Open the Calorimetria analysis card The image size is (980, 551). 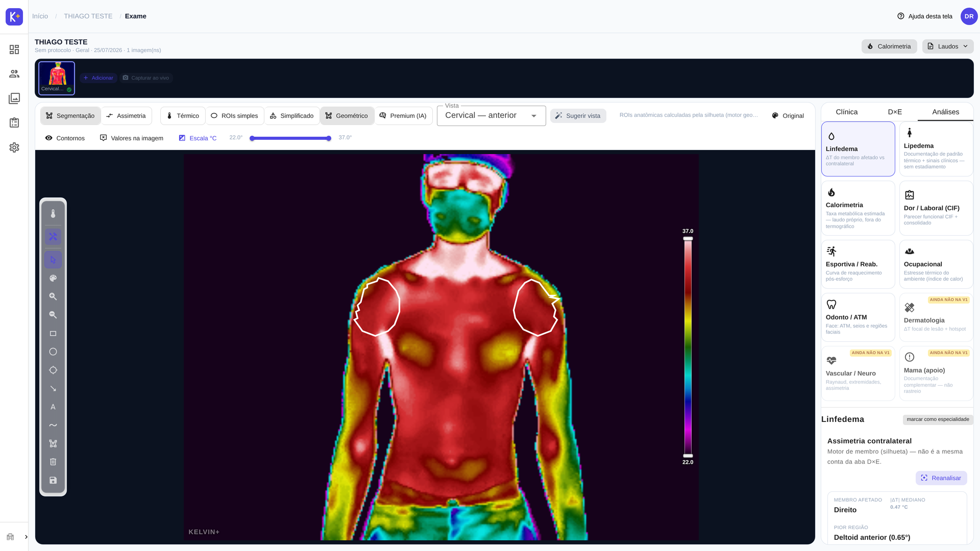[858, 208]
